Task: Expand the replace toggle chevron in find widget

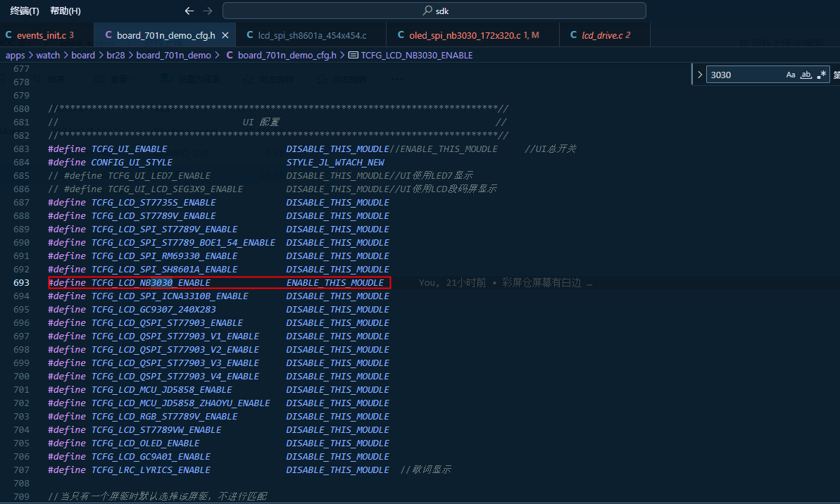Action: tap(699, 75)
